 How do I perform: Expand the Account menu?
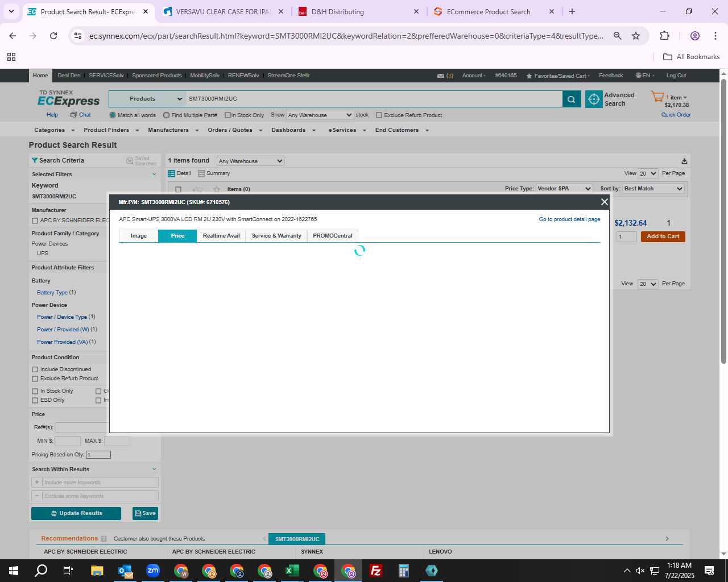coord(474,76)
